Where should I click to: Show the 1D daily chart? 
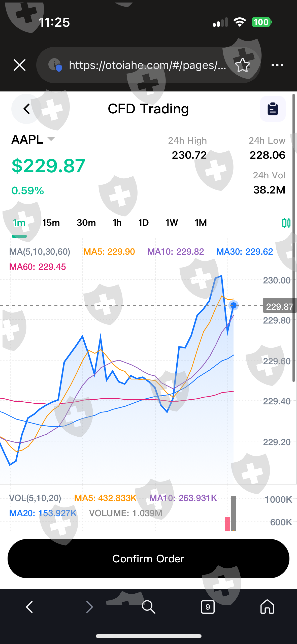(143, 223)
